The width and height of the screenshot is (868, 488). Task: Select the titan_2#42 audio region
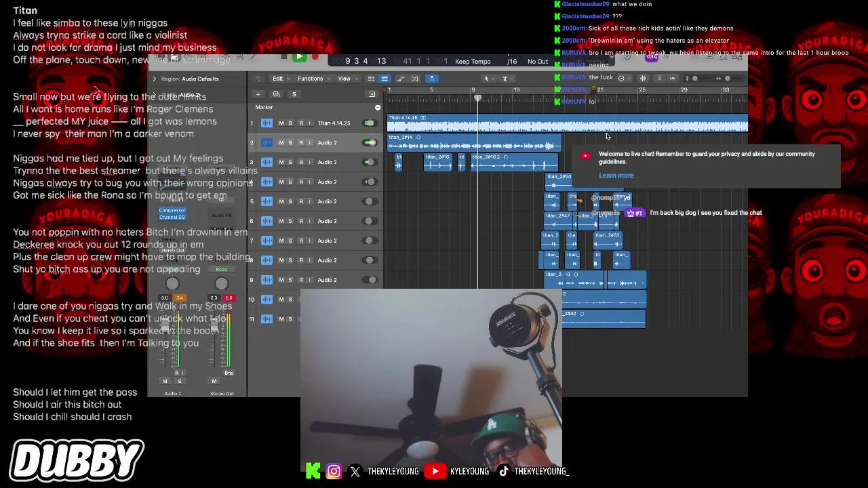[604, 319]
